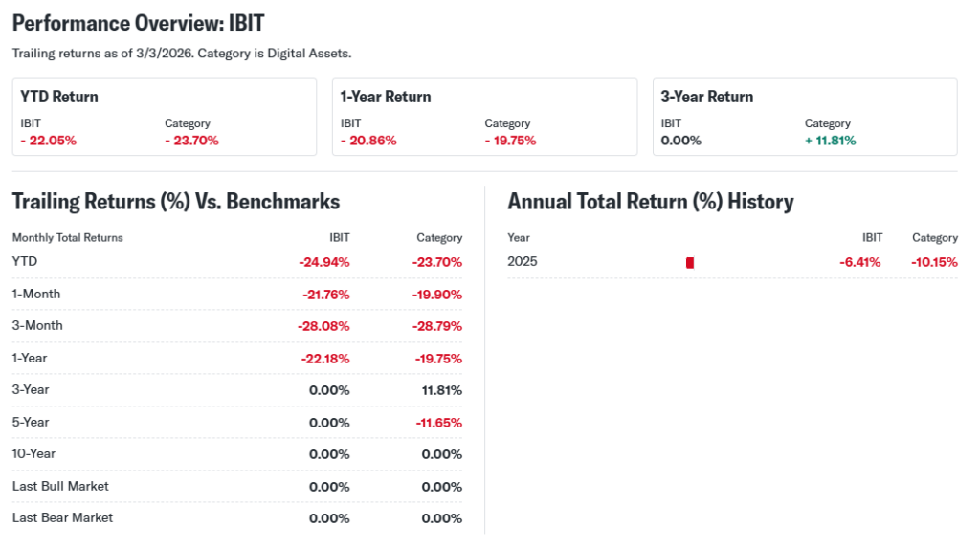The width and height of the screenshot is (980, 548).
Task: Click the Monthly Total Returns column header
Action: pyautogui.click(x=68, y=237)
